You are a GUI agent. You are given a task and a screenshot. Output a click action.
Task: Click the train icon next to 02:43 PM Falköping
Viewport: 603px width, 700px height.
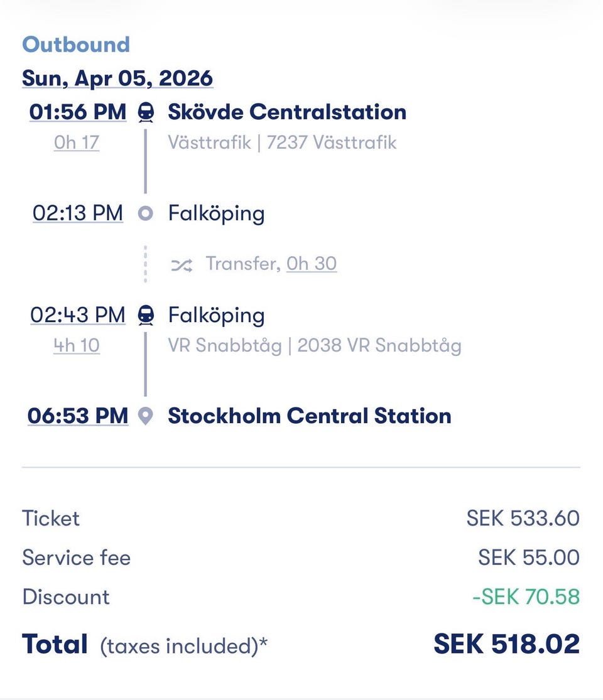[x=146, y=315]
